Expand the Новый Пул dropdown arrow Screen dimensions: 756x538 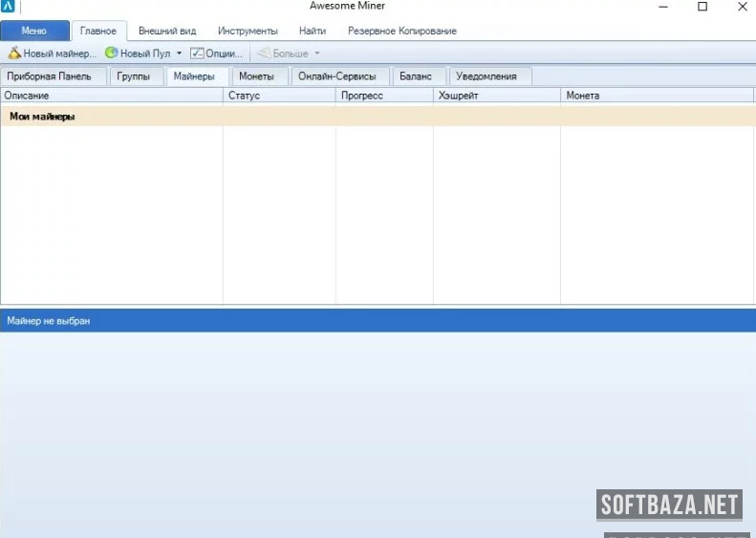[x=179, y=54]
